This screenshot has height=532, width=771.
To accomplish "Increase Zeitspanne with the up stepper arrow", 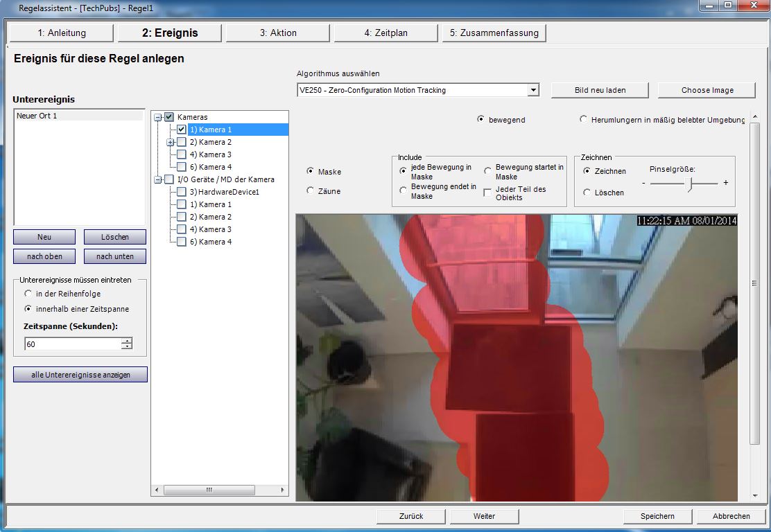I will 127,341.
